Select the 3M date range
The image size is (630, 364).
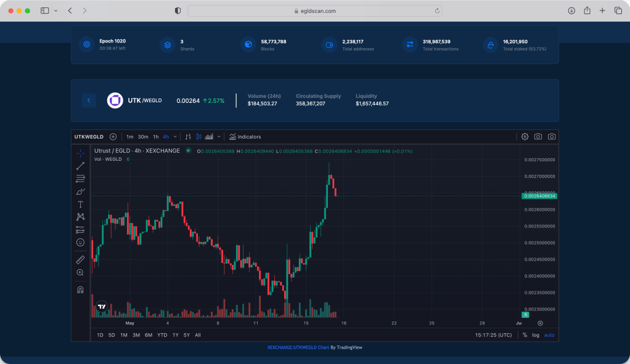point(136,335)
